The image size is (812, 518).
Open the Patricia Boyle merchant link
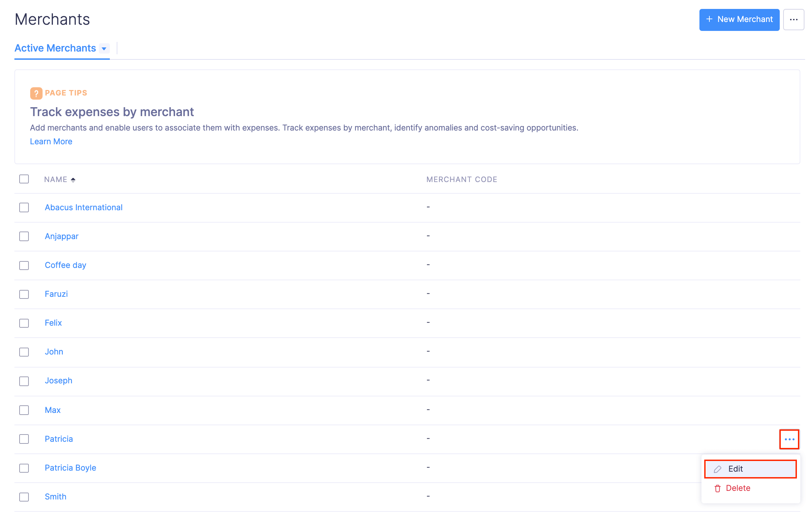[x=70, y=468]
